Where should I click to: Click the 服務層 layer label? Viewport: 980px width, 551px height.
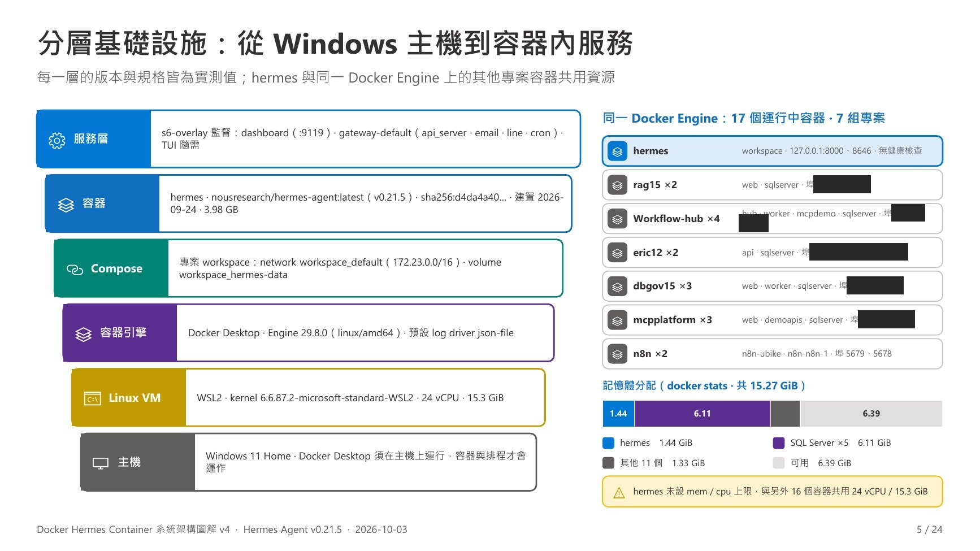[x=91, y=139]
